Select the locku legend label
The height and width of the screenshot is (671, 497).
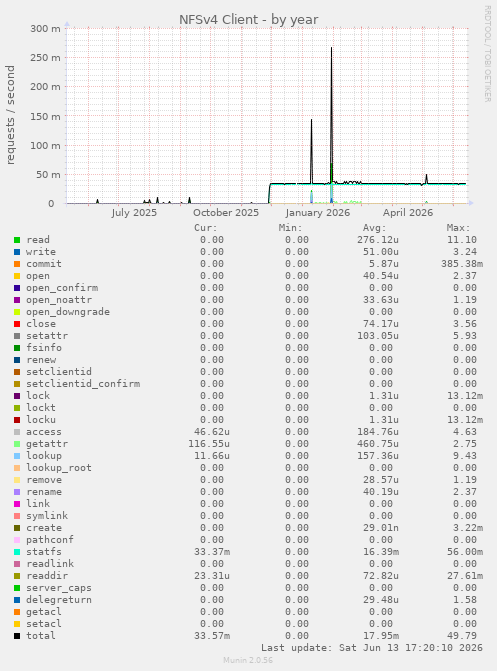coord(41,420)
